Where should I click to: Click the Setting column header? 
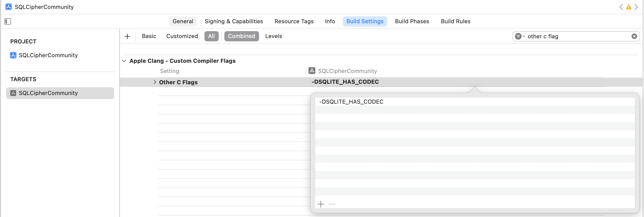(x=170, y=71)
